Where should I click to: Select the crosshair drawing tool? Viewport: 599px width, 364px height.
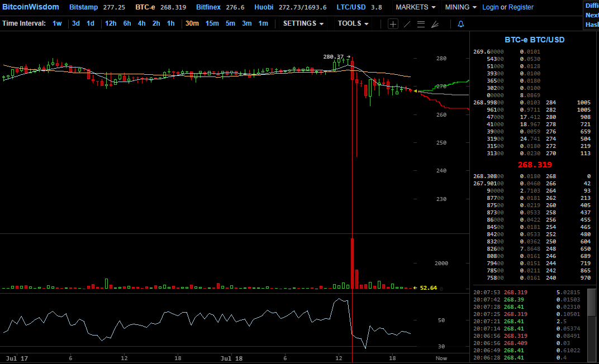point(393,24)
